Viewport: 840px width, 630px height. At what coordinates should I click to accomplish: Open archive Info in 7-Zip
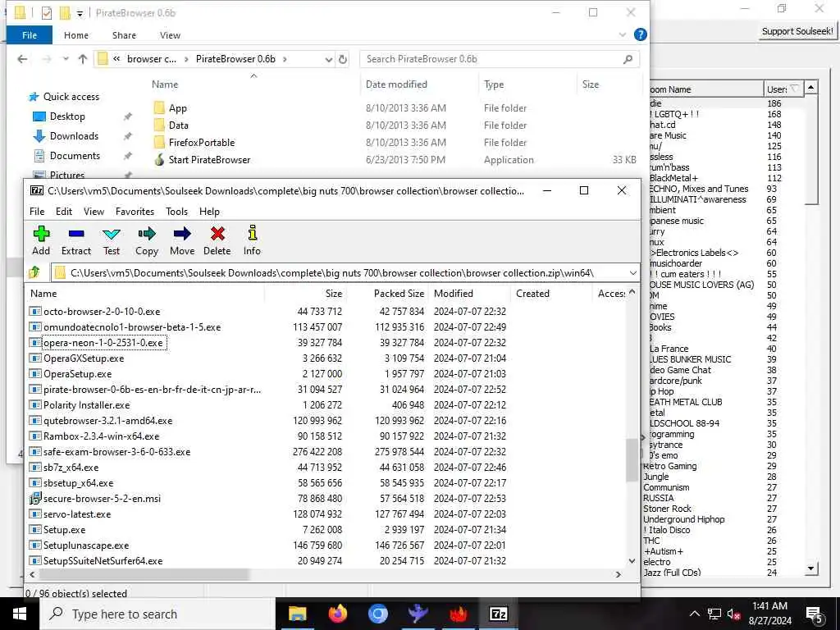(252, 240)
